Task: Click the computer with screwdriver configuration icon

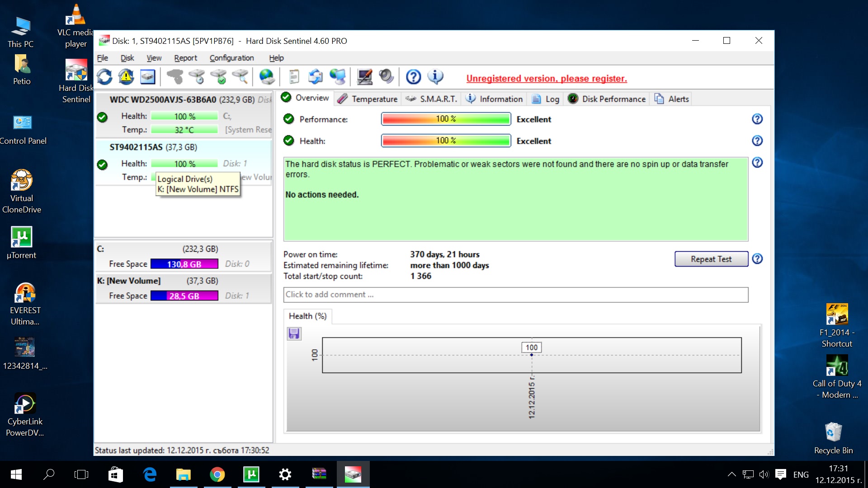Action: click(364, 77)
